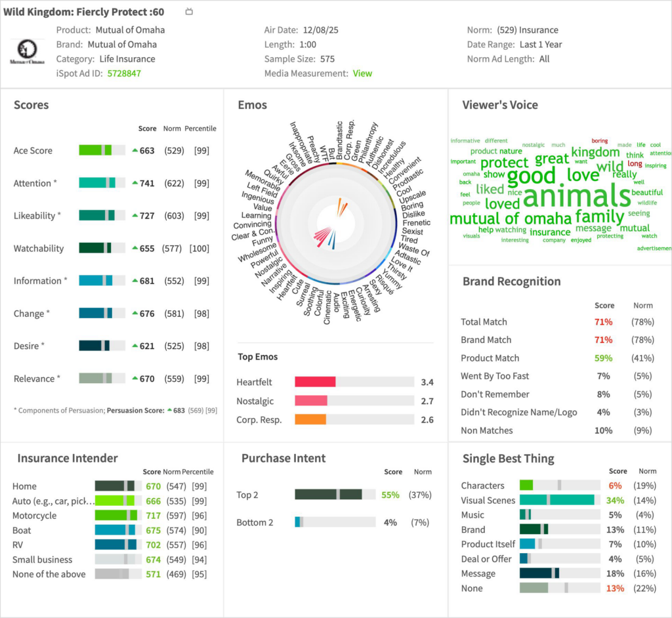
Task: Click the up arrow next to Attention score
Action: pos(135,184)
